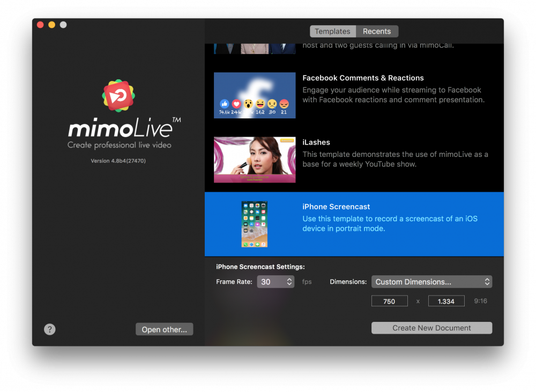Click the iLashes template title
Image resolution: width=536 pixels, height=392 pixels.
(x=316, y=142)
